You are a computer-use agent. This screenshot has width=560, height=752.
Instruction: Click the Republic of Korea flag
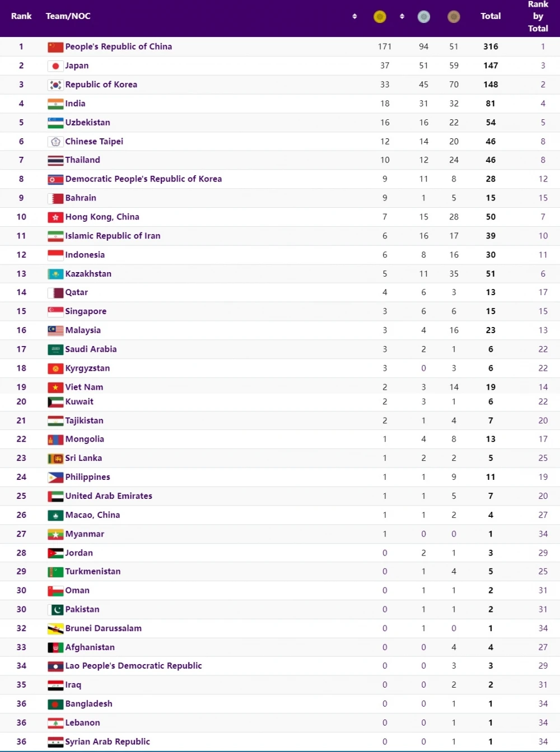(55, 85)
